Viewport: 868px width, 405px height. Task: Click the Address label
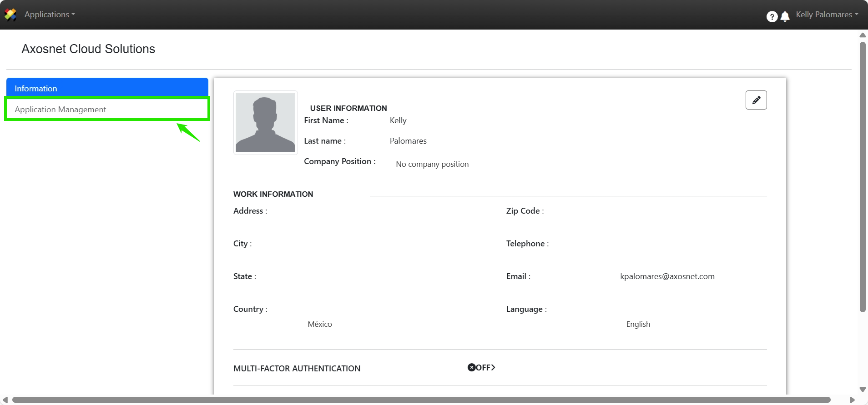[x=250, y=211]
